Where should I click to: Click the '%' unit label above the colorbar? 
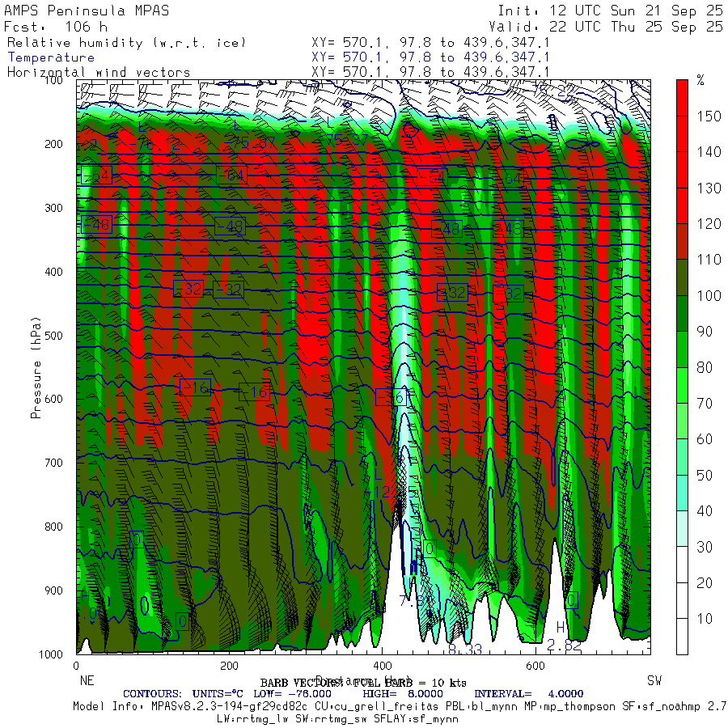(x=700, y=81)
